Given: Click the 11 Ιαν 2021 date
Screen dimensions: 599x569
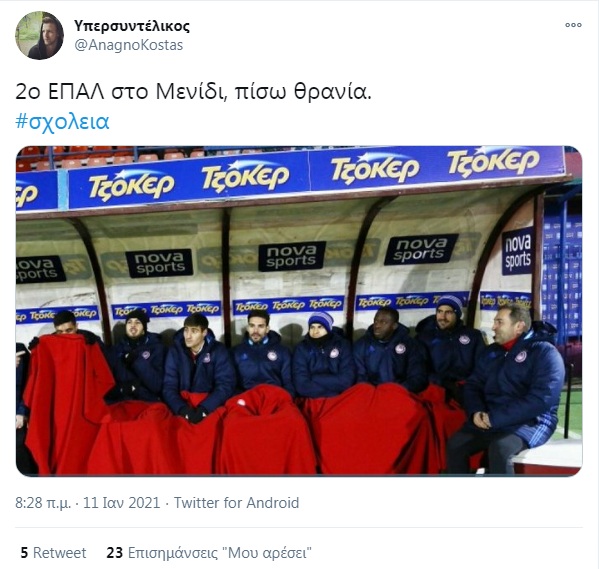Looking at the screenshot, I should tap(121, 503).
